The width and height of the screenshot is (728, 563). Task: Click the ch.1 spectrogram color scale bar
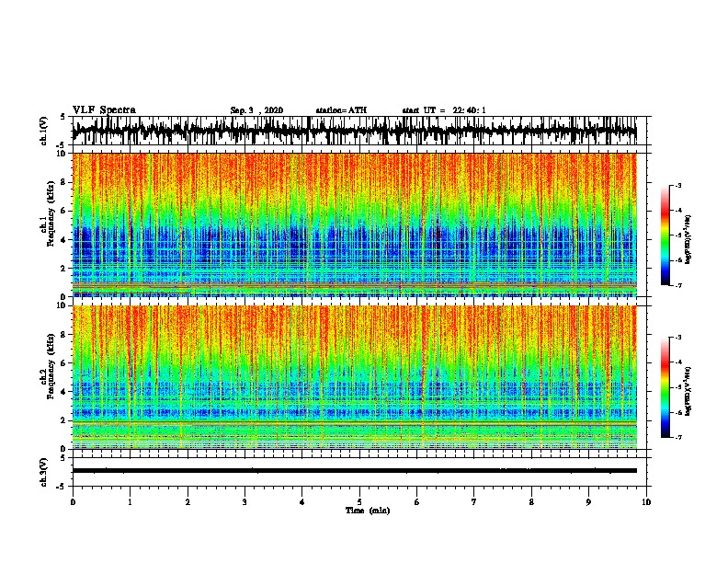[x=665, y=236]
